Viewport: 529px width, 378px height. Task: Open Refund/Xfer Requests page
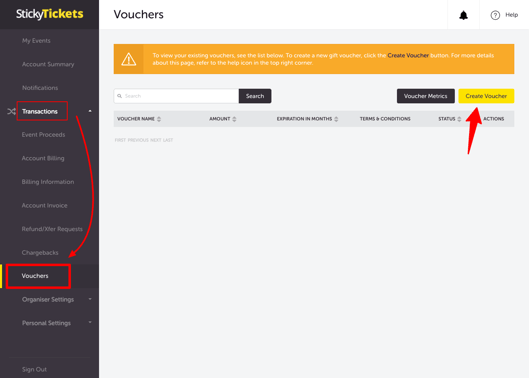[x=52, y=229]
